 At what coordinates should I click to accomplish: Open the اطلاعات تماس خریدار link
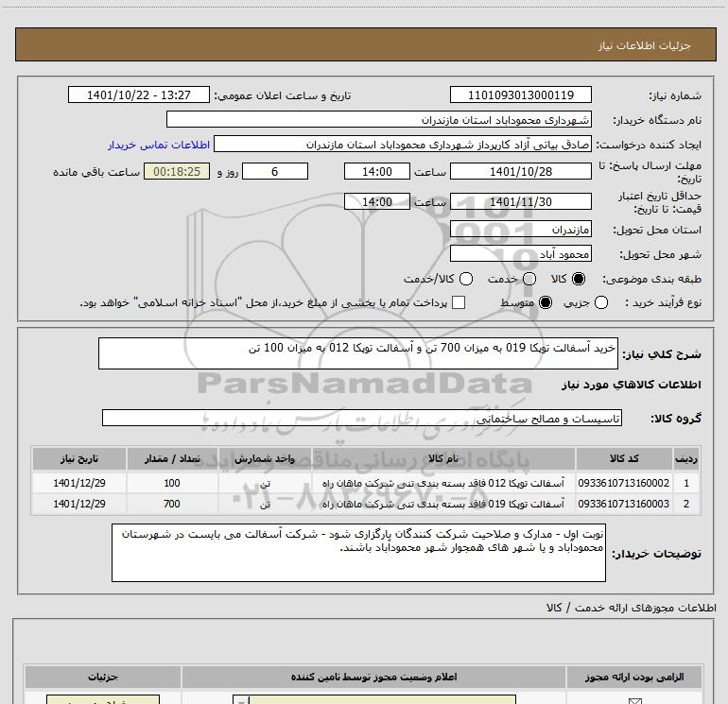[159, 145]
